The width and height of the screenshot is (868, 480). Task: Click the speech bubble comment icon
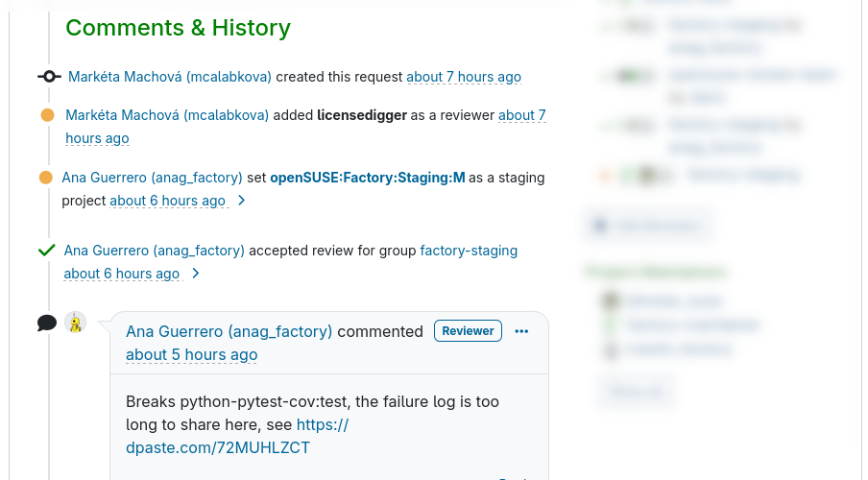pyautogui.click(x=47, y=324)
